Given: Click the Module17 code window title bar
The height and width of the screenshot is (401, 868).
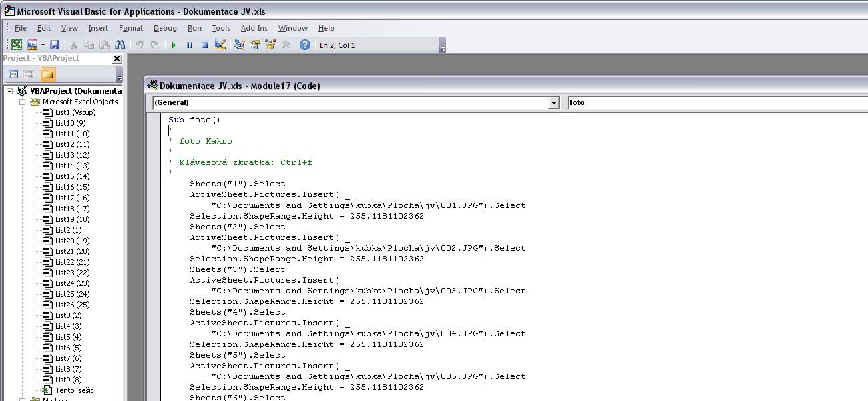Looking at the screenshot, I should [x=506, y=86].
